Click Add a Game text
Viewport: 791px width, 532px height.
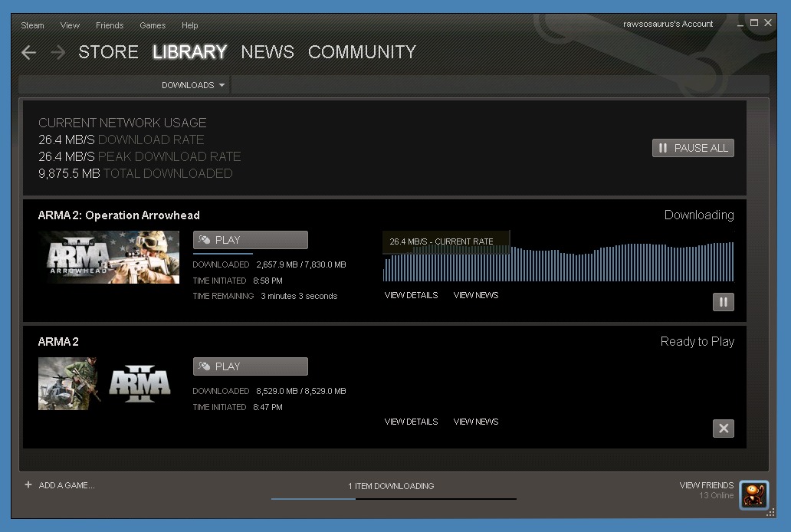pyautogui.click(x=67, y=485)
